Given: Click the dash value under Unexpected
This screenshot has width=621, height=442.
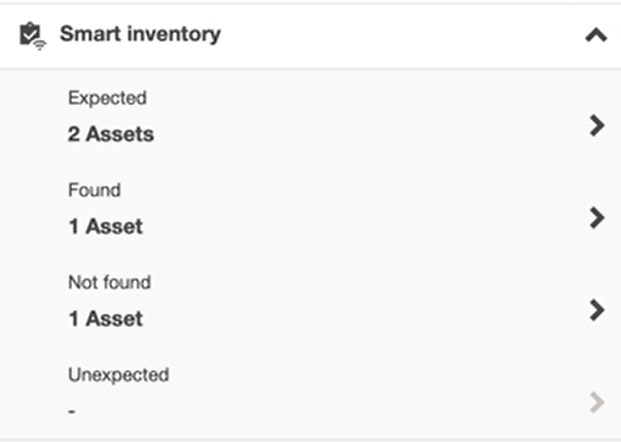Looking at the screenshot, I should coord(72,412).
